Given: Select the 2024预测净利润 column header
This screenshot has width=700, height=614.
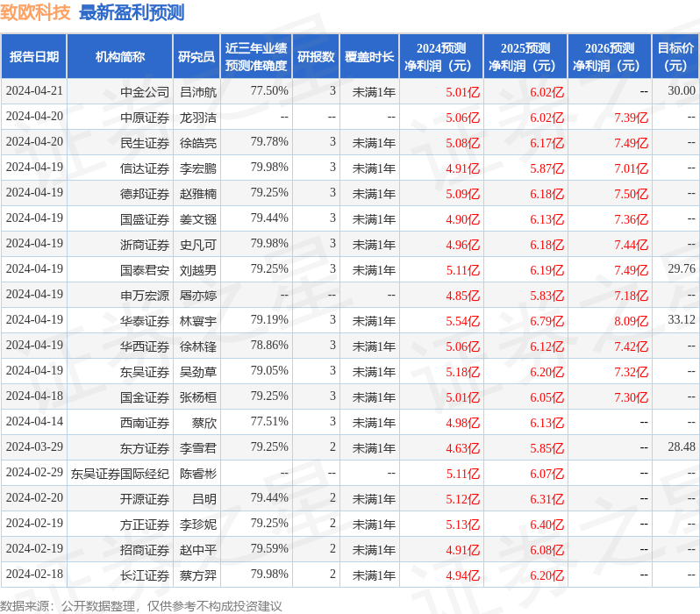Looking at the screenshot, I should pyautogui.click(x=441, y=57).
